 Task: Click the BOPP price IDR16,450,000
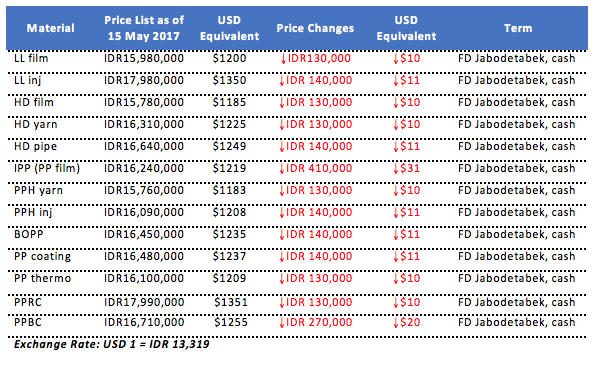[144, 234]
